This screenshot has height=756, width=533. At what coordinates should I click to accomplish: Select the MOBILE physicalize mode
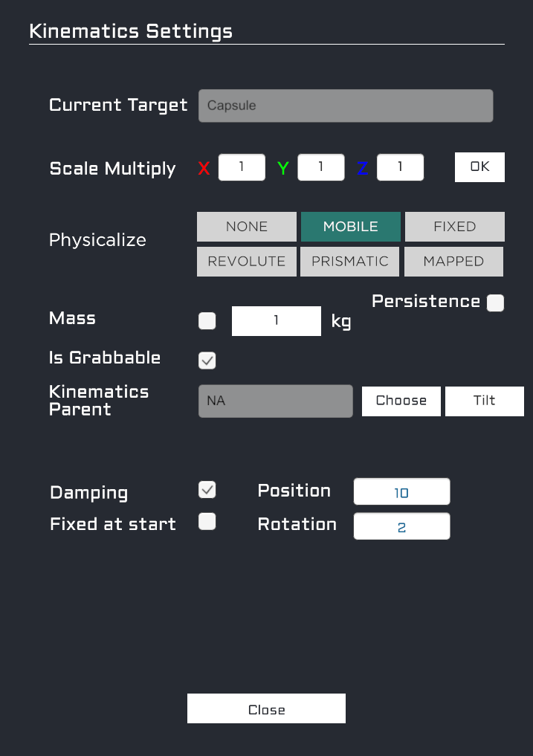350,227
